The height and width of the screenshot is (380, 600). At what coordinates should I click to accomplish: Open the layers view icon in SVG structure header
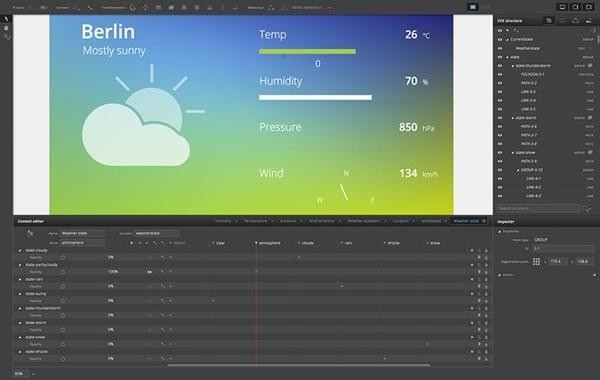coord(549,21)
